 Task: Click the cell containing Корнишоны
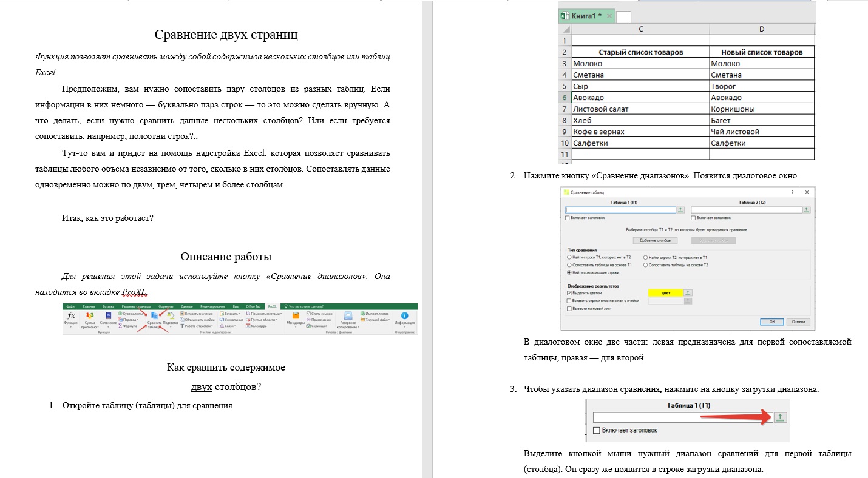tap(762, 109)
